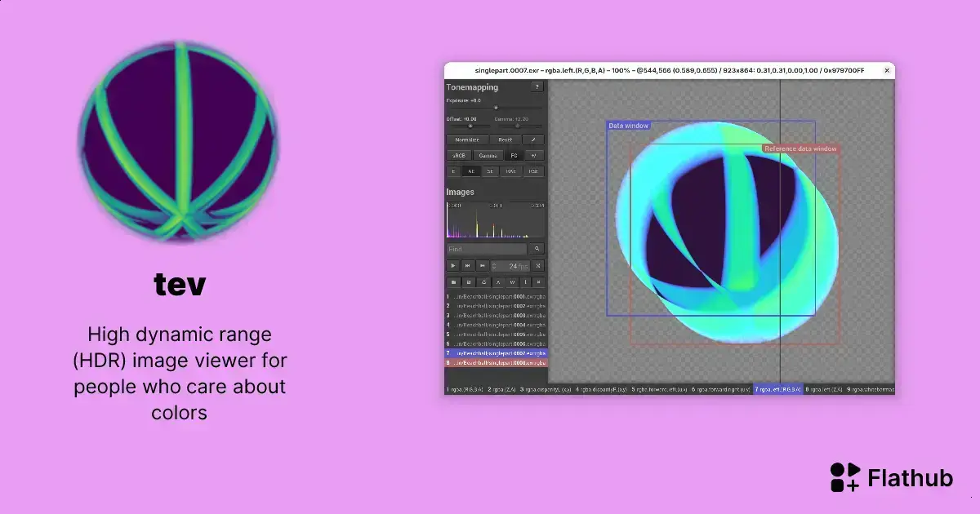Screen dimensions: 980x514
Task: Select the FC false-color tonemap
Action: [514, 155]
